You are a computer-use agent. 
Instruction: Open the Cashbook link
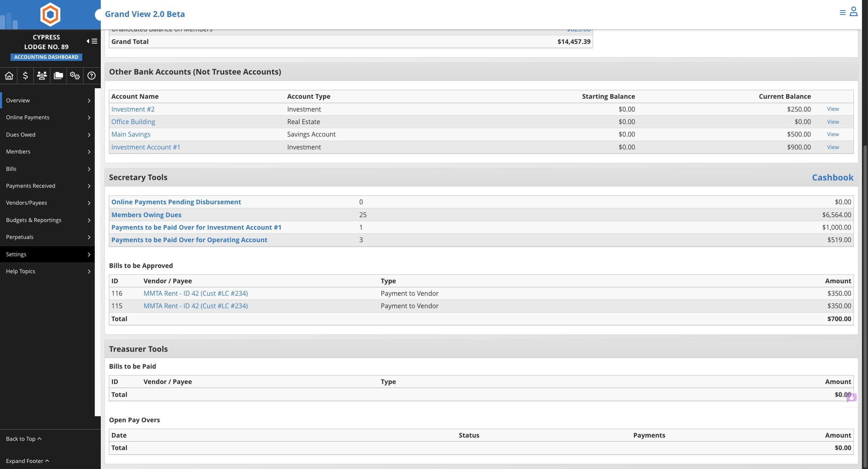click(833, 177)
